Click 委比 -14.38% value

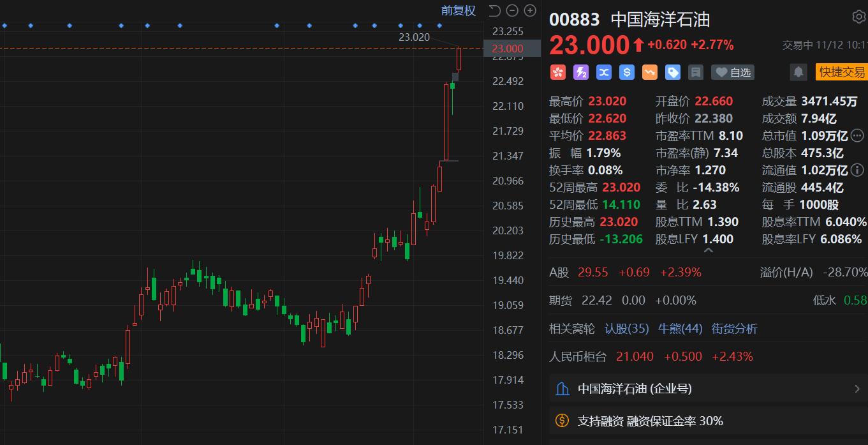pyautogui.click(x=717, y=187)
